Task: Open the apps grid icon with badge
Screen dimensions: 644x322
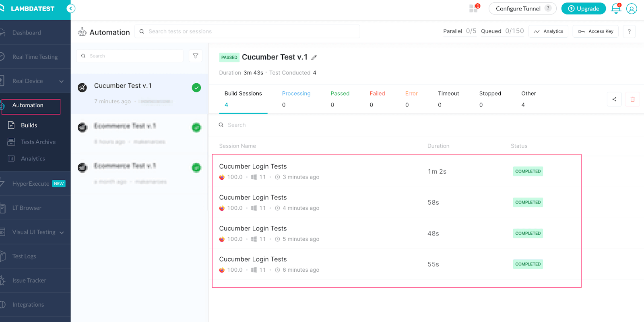Action: (474, 8)
